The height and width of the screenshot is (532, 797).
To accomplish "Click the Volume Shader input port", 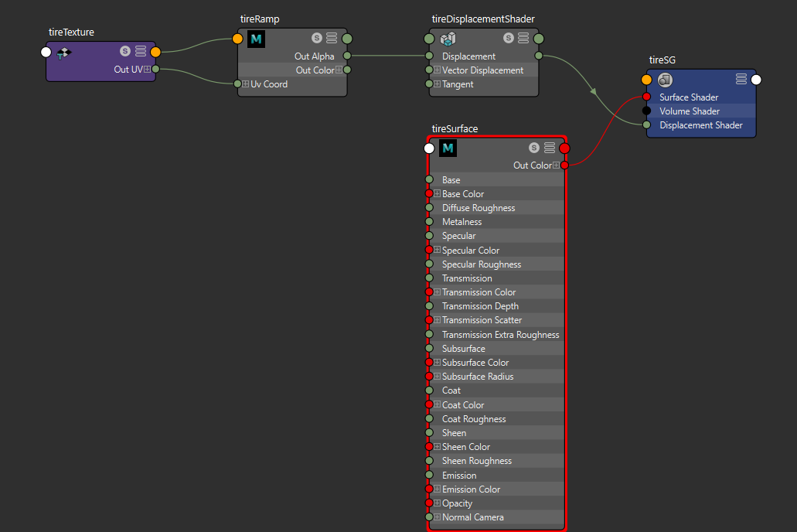I will point(646,111).
